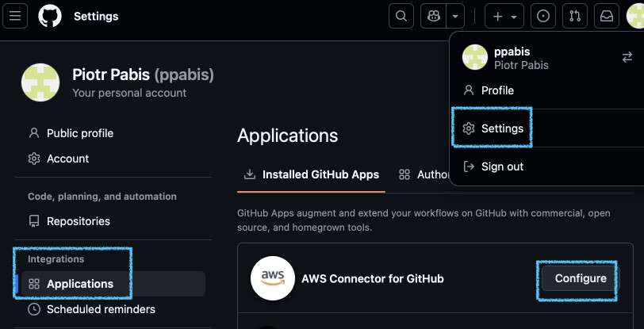Image resolution: width=644 pixels, height=329 pixels.
Task: Open the hamburger navigation menu
Action: coord(17,16)
